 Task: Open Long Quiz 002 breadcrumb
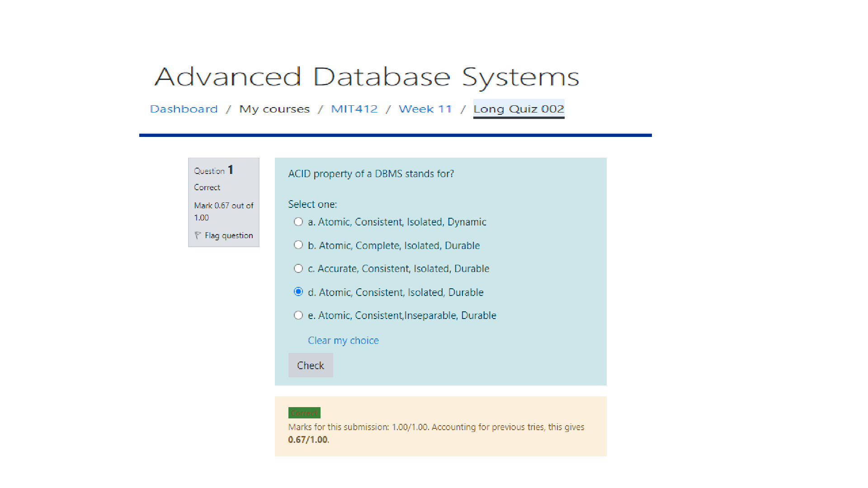point(519,109)
